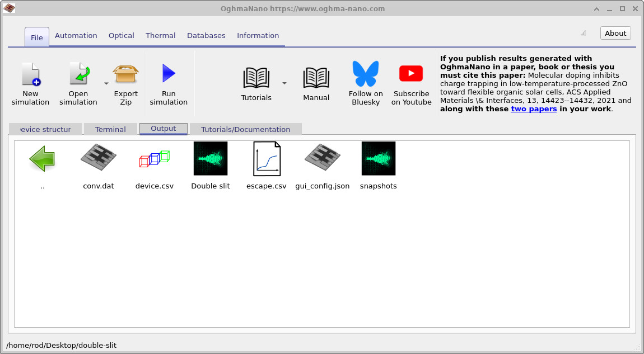Select the Double slit thumbnail
This screenshot has height=354, width=644.
click(x=211, y=158)
